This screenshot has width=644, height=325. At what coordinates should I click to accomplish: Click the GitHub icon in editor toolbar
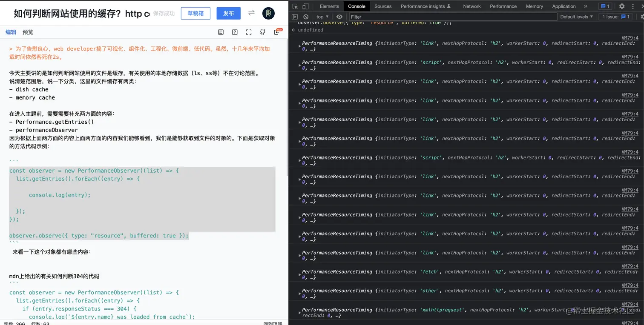[x=263, y=32]
